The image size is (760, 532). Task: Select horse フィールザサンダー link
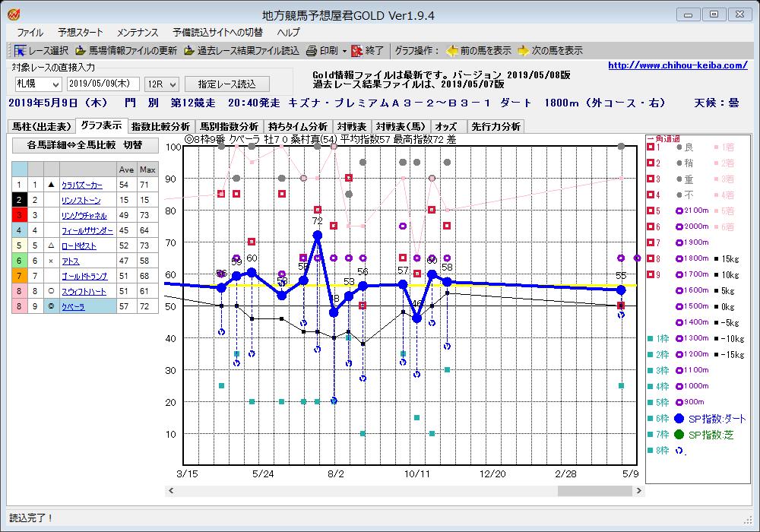(x=87, y=230)
